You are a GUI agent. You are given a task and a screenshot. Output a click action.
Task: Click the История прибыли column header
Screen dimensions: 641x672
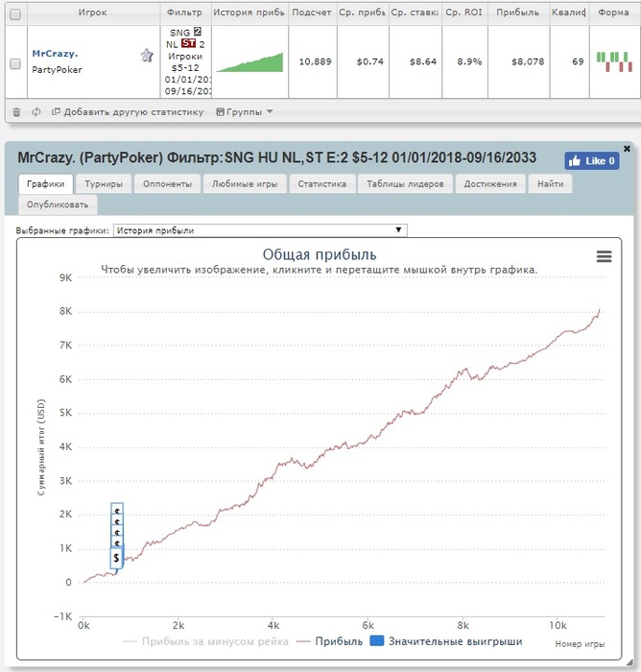pyautogui.click(x=249, y=12)
